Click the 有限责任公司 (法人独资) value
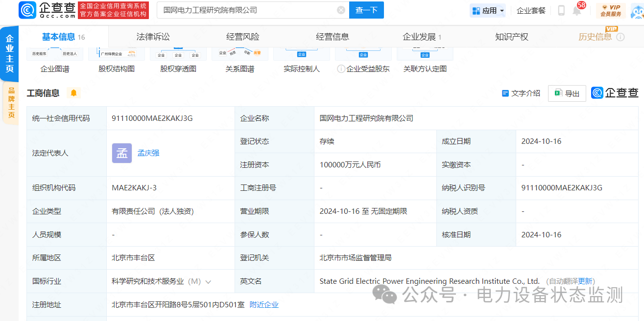644x321 pixels. (153, 211)
